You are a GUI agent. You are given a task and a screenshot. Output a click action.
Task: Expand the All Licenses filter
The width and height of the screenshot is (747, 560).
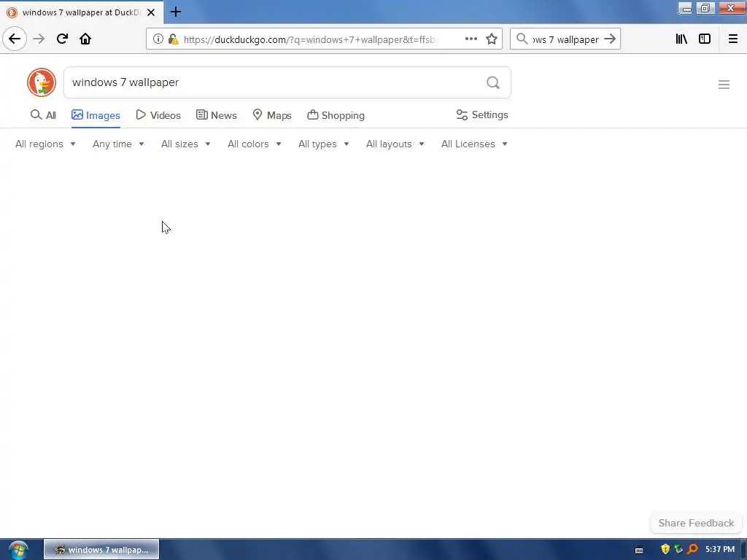pyautogui.click(x=474, y=144)
